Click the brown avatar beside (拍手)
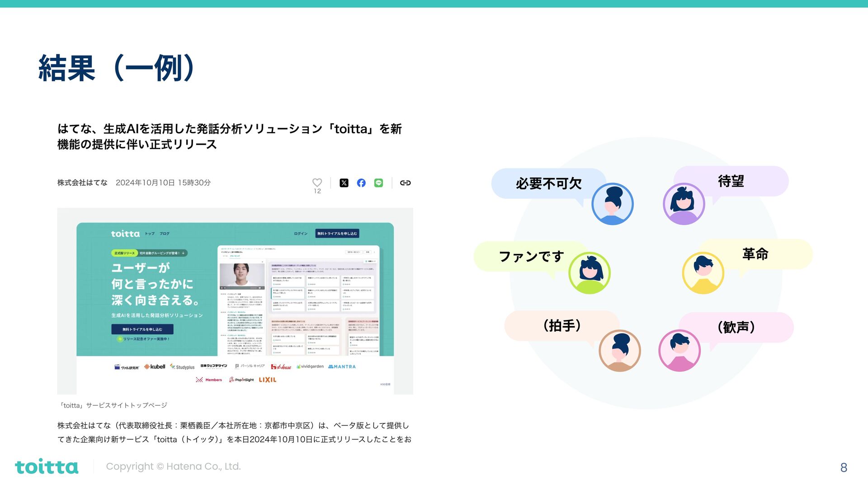 click(x=619, y=351)
